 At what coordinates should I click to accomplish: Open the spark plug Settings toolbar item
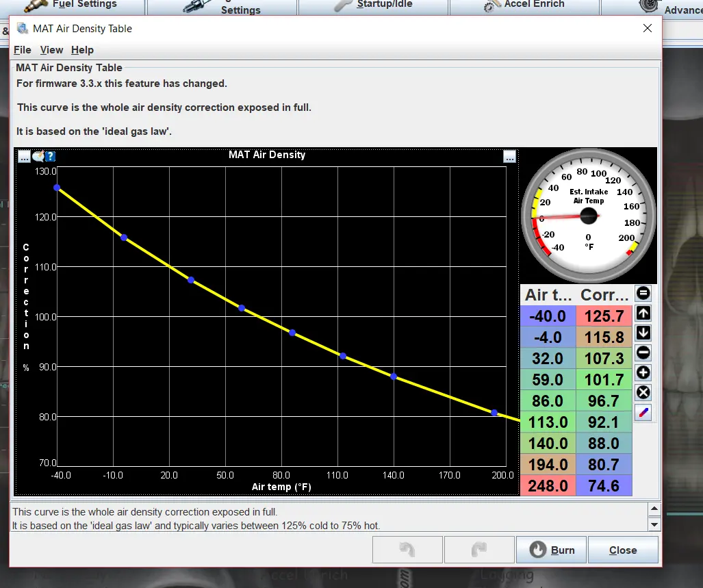point(222,7)
